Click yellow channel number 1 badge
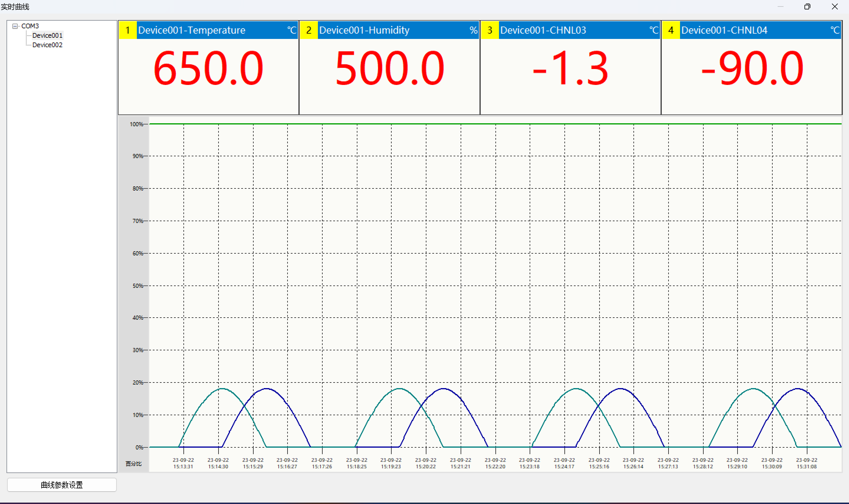This screenshot has height=504, width=849. tap(128, 30)
